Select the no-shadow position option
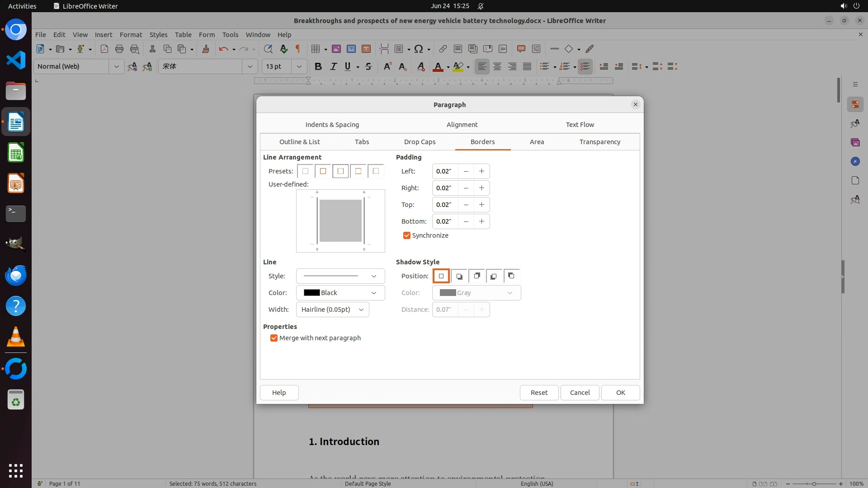The image size is (868, 488). tap(441, 276)
